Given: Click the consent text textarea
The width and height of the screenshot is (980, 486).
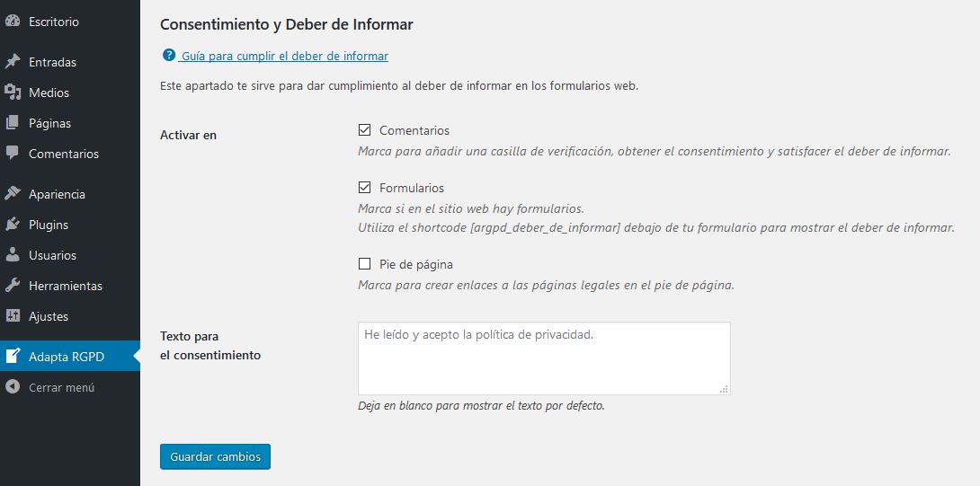Looking at the screenshot, I should tap(543, 358).
